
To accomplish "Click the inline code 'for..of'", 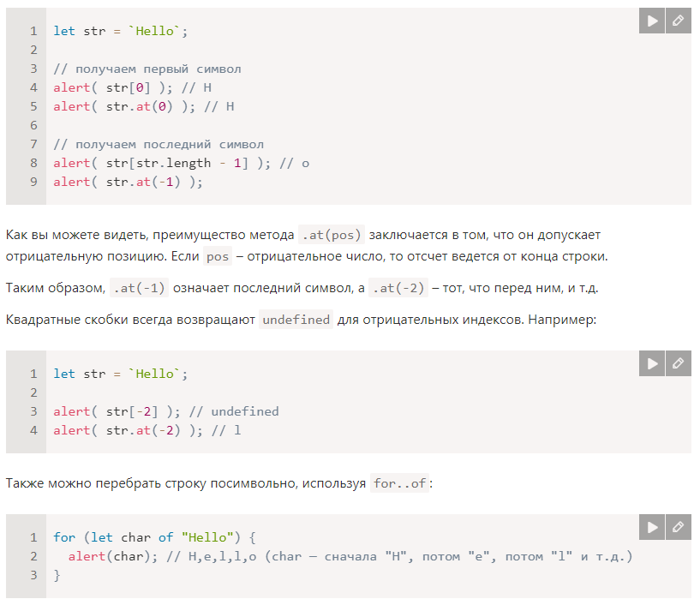I will (x=399, y=483).
